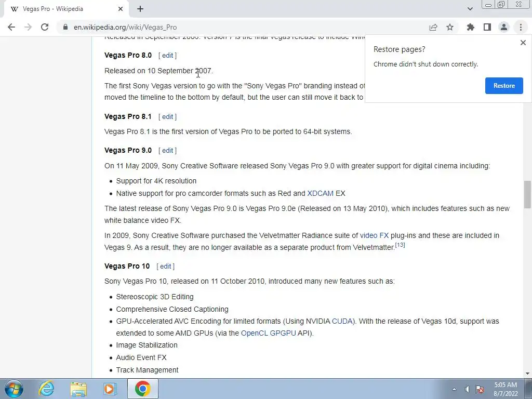
Task: Open the volume speaker tray icon
Action: pyautogui.click(x=467, y=389)
